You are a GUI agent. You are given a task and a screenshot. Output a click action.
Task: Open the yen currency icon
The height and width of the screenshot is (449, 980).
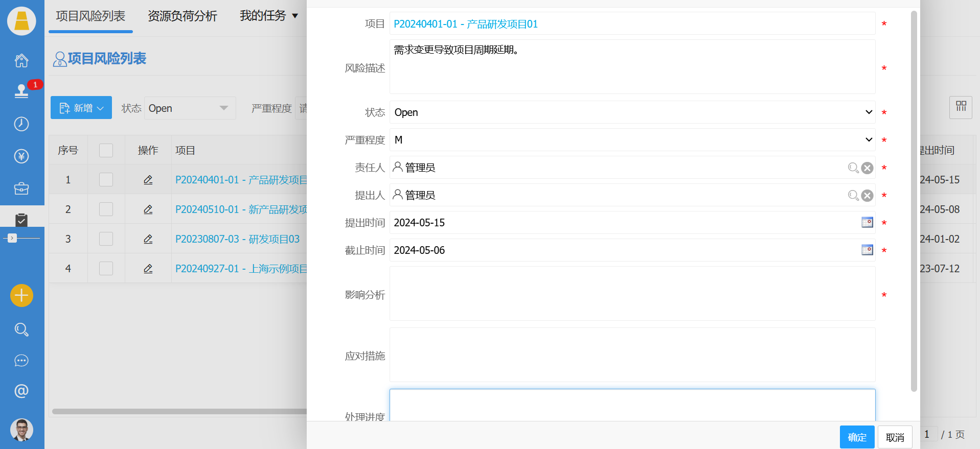point(21,156)
